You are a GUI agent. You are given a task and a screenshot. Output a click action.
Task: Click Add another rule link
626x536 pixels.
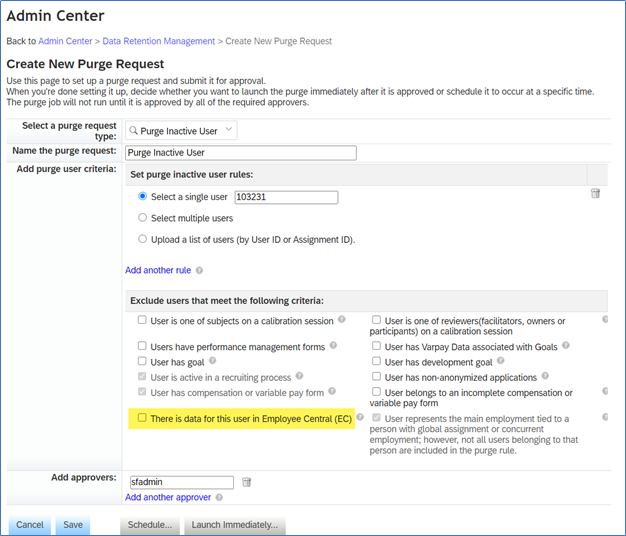click(x=158, y=270)
